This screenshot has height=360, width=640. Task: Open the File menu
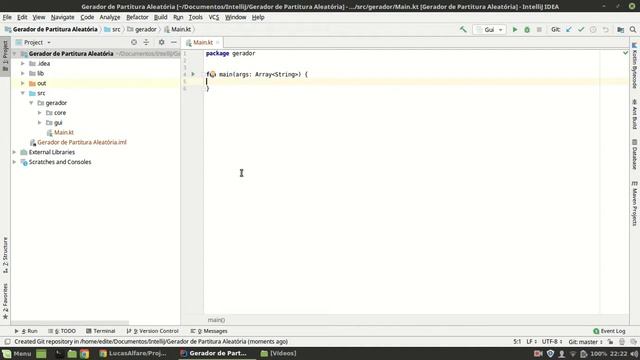(x=7, y=17)
